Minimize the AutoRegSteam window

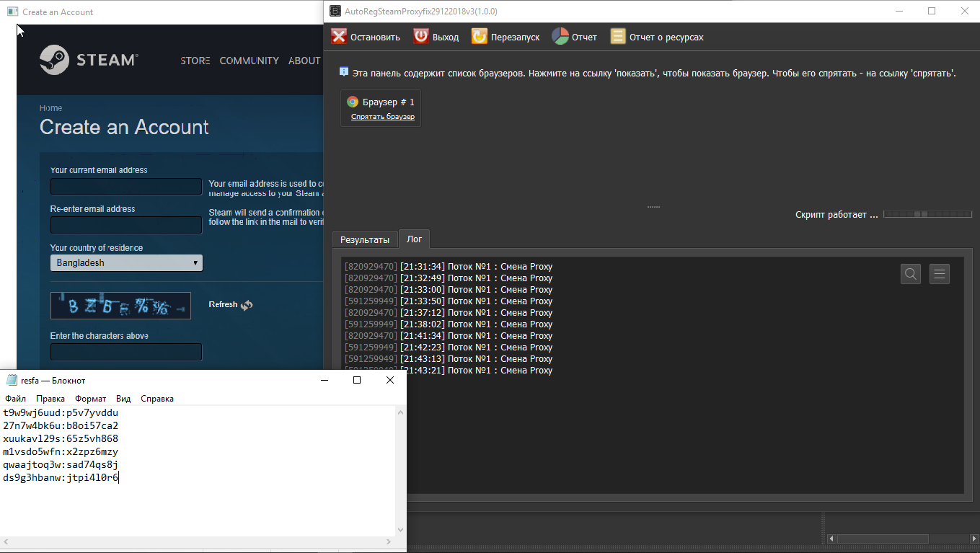898,11
